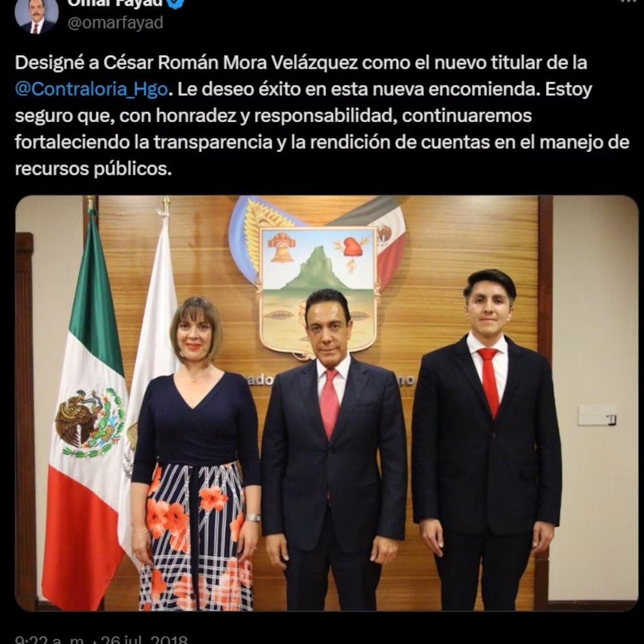Image resolution: width=644 pixels, height=644 pixels.
Task: Click the Omar Fayad display name
Action: point(115,3)
